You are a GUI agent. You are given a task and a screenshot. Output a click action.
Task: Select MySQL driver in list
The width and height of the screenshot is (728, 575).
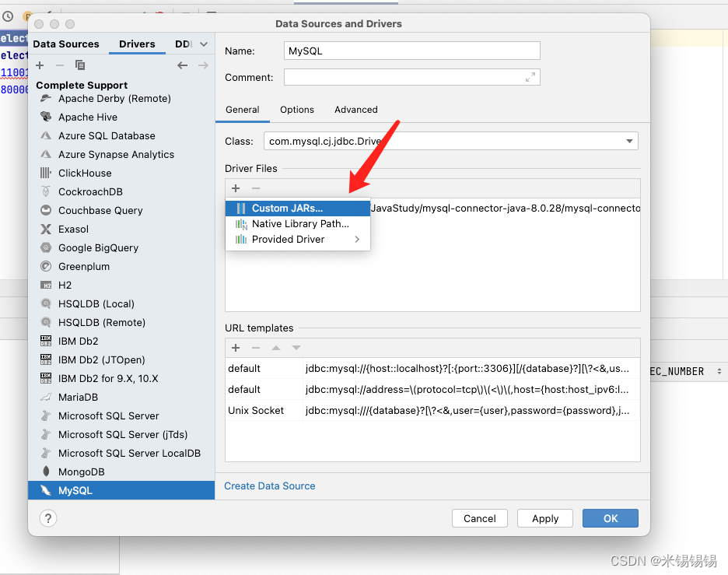tap(121, 490)
